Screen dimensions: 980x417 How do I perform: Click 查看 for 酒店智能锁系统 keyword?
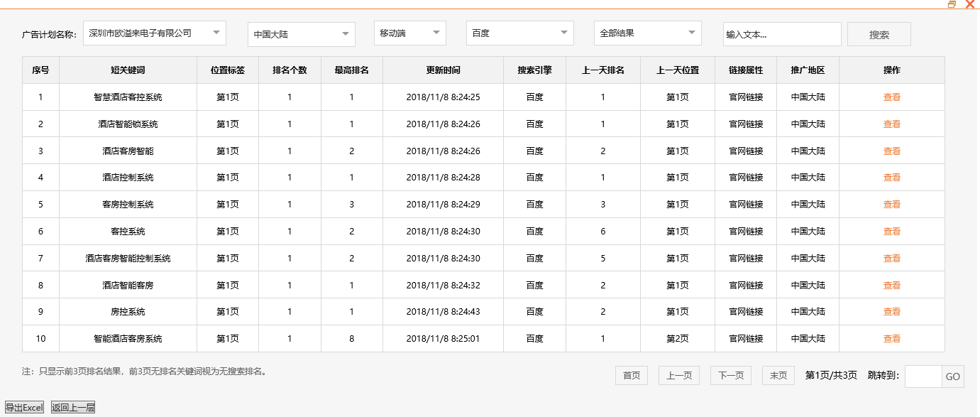tap(891, 124)
